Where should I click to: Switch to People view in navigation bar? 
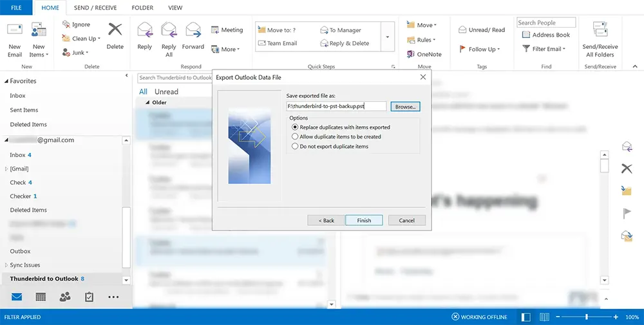(65, 297)
